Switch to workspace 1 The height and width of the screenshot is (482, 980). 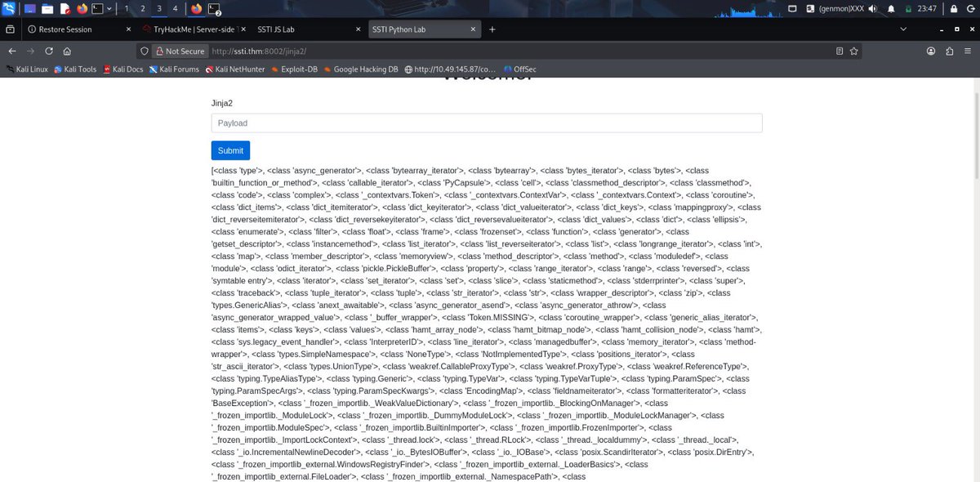(126, 9)
